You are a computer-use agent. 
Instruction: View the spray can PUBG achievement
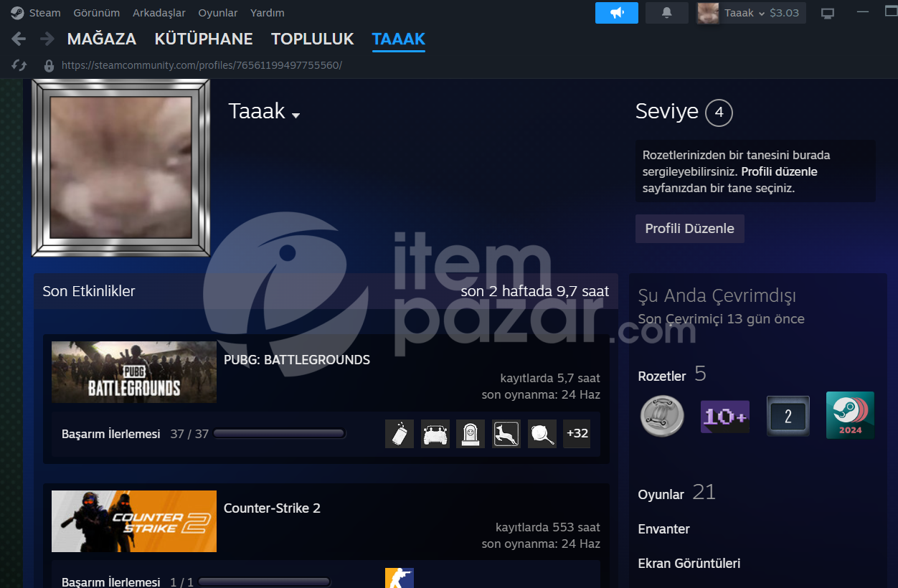(x=400, y=434)
